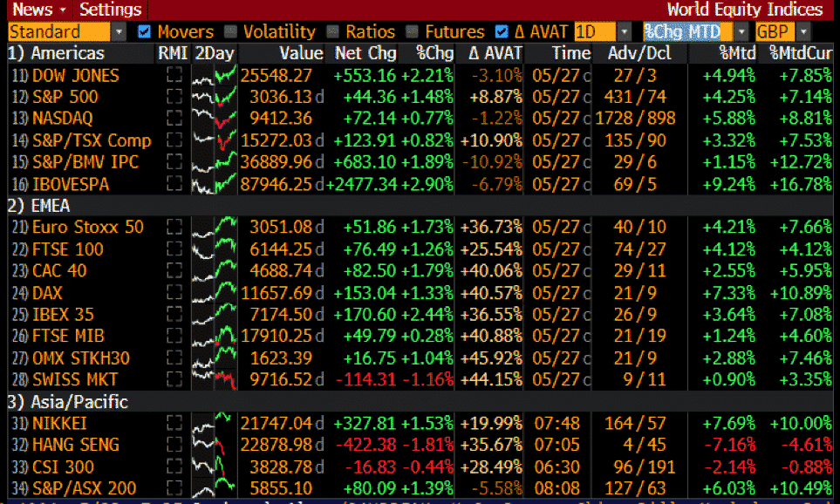Click NIKKEI time 07:48

557,423
